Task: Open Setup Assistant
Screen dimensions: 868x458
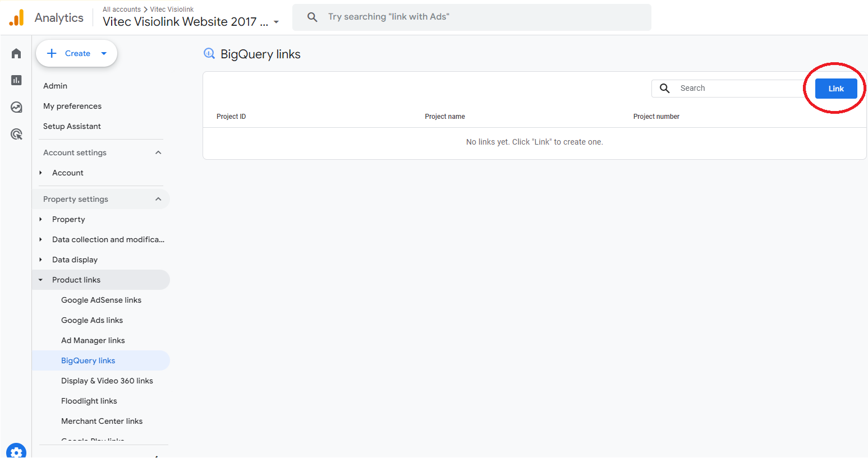Action: pos(72,126)
